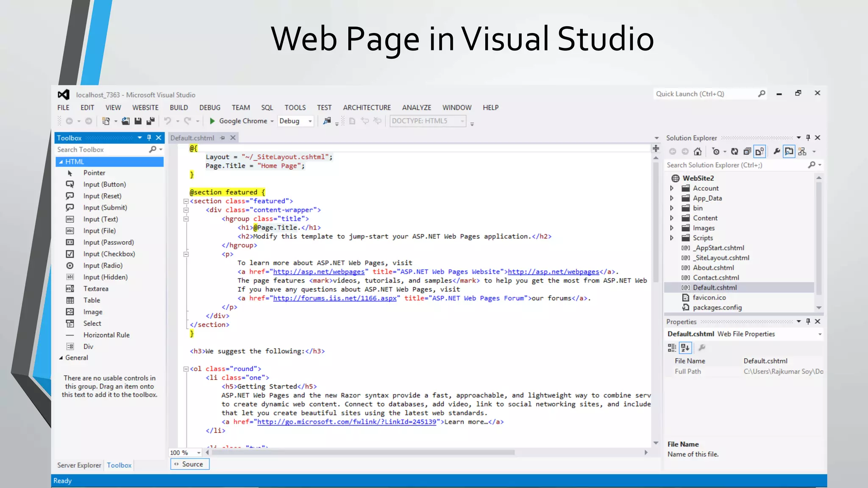Switch to Server Explorer tab
The width and height of the screenshot is (868, 488).
click(x=79, y=465)
